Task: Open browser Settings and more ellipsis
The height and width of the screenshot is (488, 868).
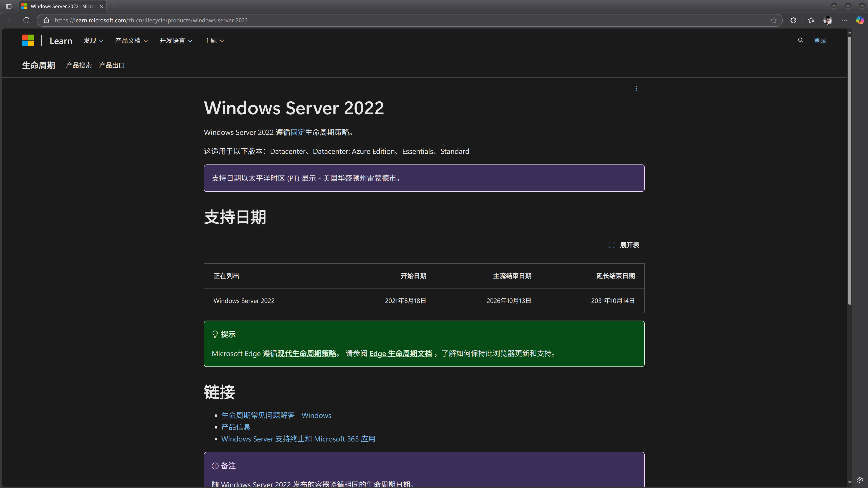Action: coord(844,20)
